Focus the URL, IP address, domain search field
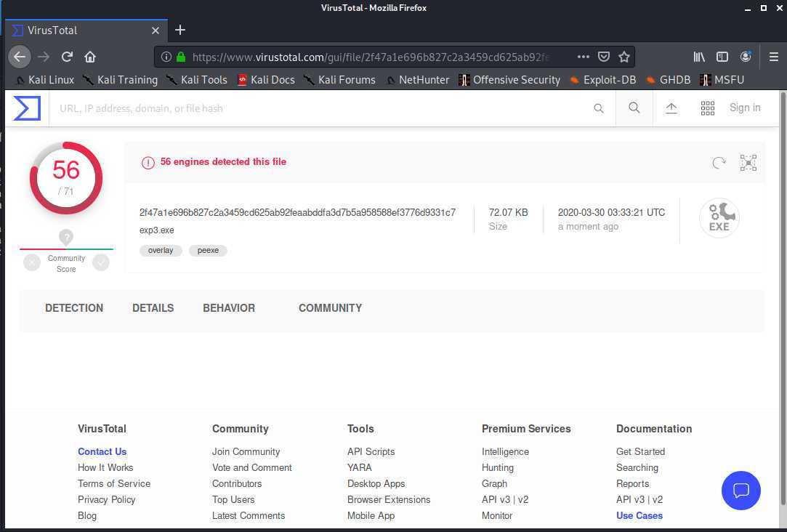 [321, 108]
